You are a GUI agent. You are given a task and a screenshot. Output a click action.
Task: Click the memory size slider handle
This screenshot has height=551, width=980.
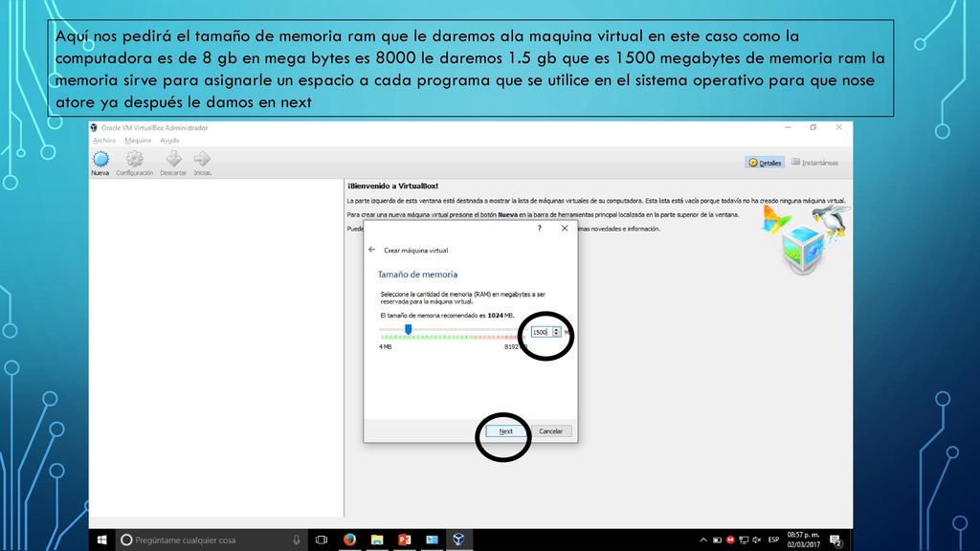click(408, 329)
